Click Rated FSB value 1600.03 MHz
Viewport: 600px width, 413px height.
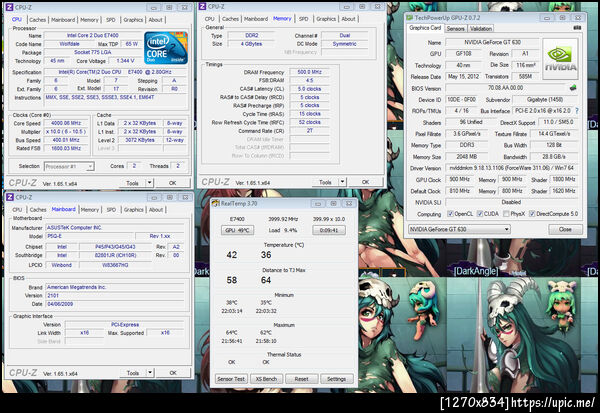(66, 149)
